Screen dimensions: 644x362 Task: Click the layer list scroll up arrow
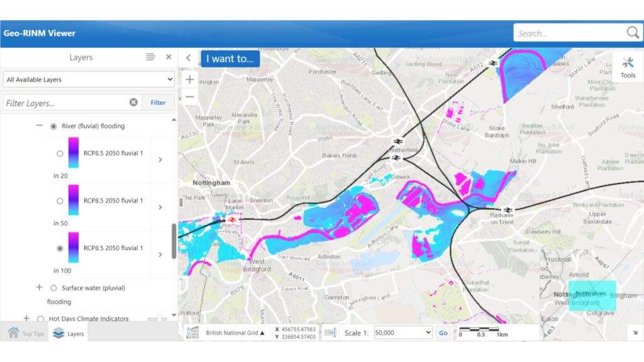click(x=174, y=119)
